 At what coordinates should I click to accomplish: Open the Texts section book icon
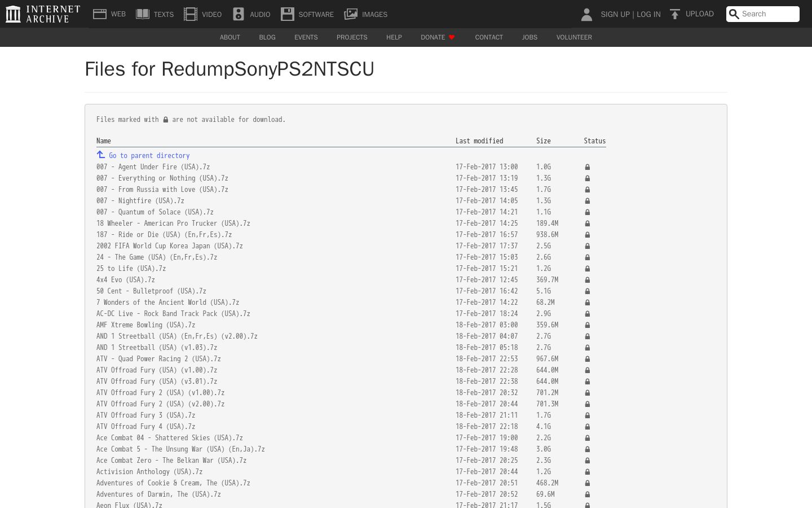click(x=143, y=14)
